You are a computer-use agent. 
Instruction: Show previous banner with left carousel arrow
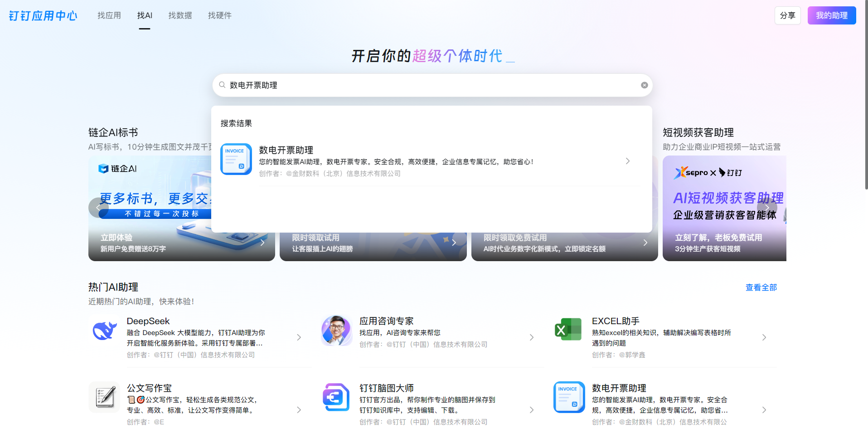(98, 208)
